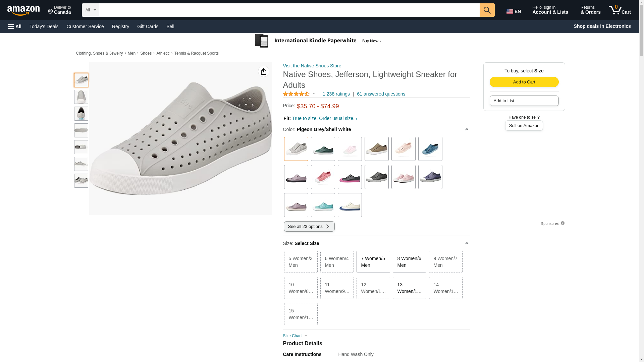644x362 pixels.
Task: Click in the Amazon search text field
Action: click(x=289, y=10)
